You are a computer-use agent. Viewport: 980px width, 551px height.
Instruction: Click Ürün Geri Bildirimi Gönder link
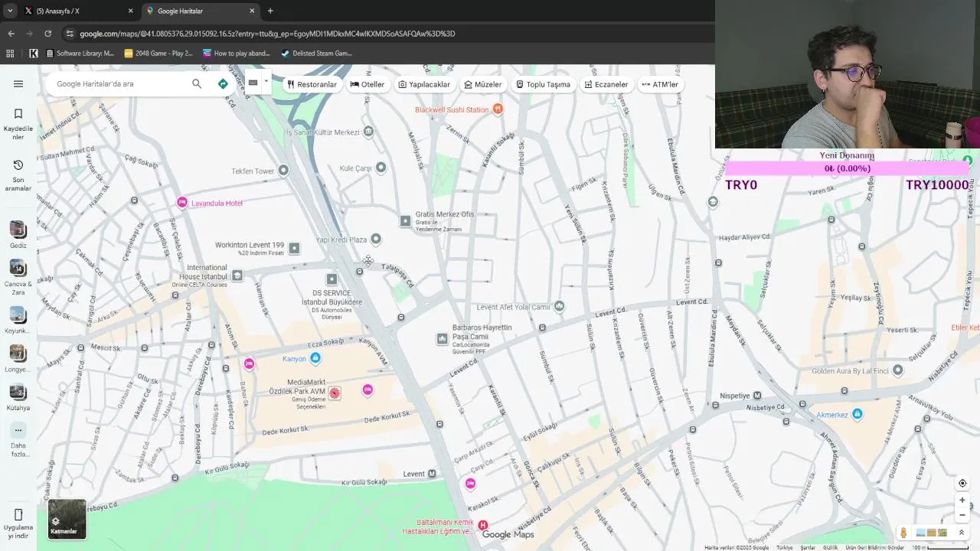click(x=874, y=548)
